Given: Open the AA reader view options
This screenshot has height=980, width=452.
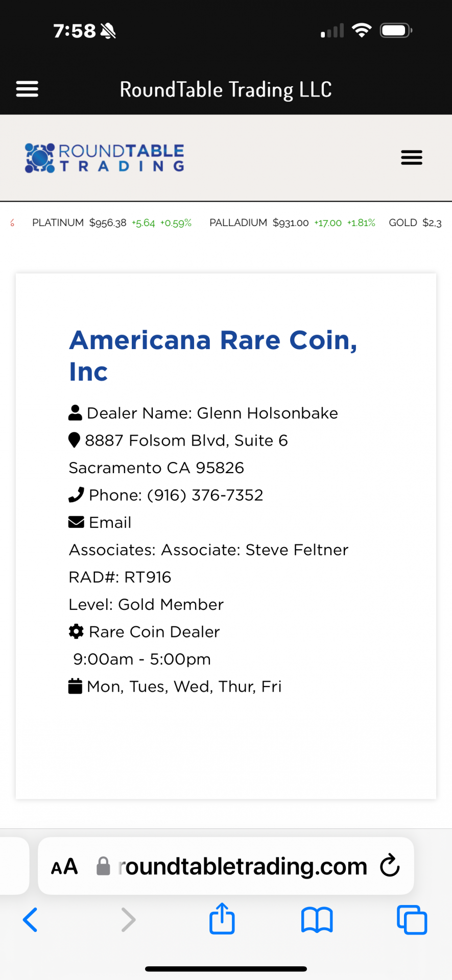Looking at the screenshot, I should 64,866.
